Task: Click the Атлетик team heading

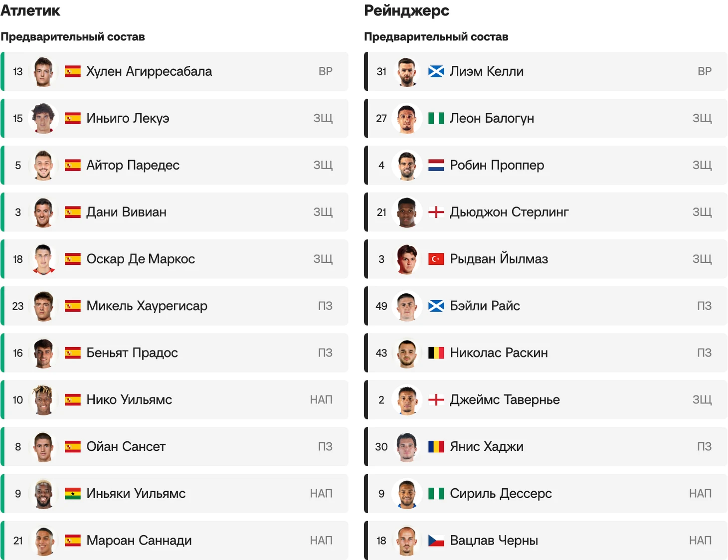Action: (30, 11)
